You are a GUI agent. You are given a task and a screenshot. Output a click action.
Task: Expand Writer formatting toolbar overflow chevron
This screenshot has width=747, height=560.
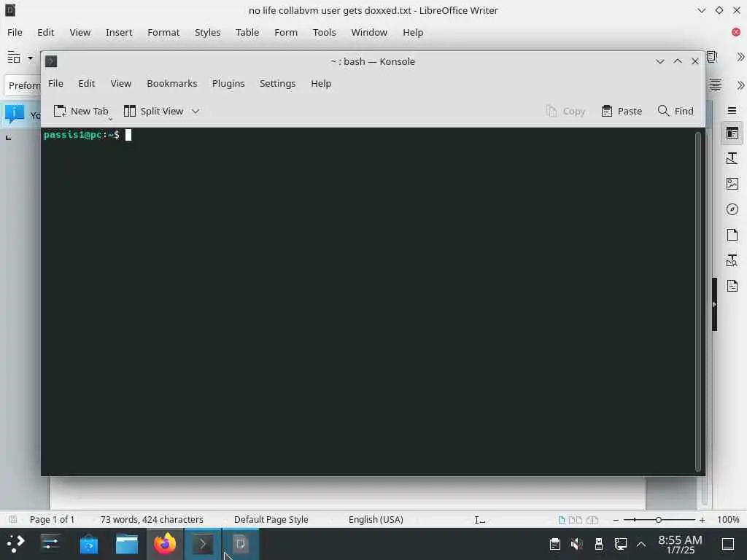pyautogui.click(x=740, y=85)
